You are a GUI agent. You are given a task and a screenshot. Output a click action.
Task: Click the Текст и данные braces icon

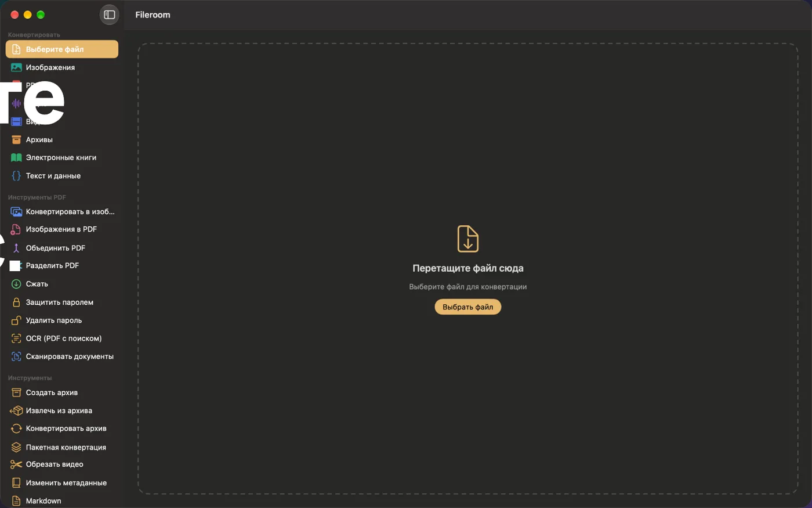point(16,175)
